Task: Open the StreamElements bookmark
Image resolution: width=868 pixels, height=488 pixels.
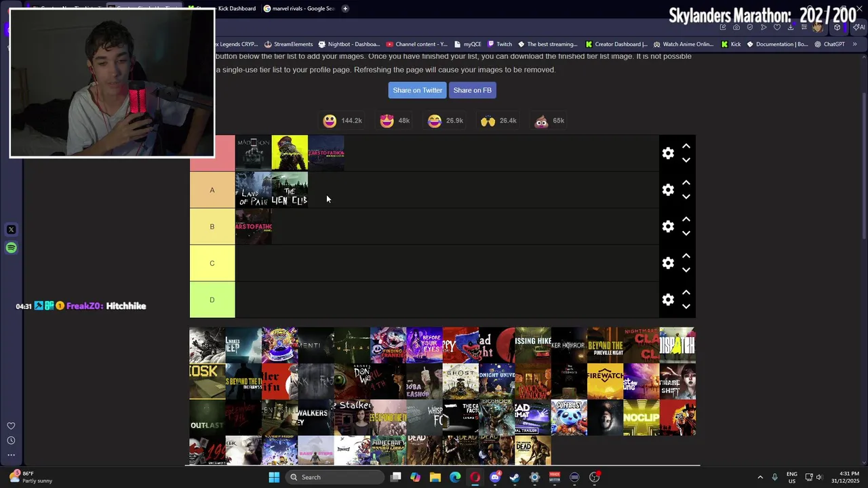Action: point(288,44)
